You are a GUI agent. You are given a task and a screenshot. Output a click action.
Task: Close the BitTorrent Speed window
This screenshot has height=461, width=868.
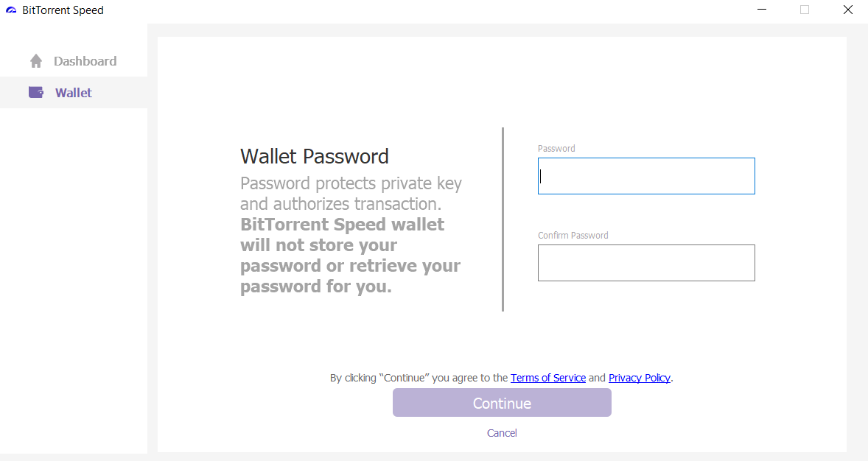[847, 10]
